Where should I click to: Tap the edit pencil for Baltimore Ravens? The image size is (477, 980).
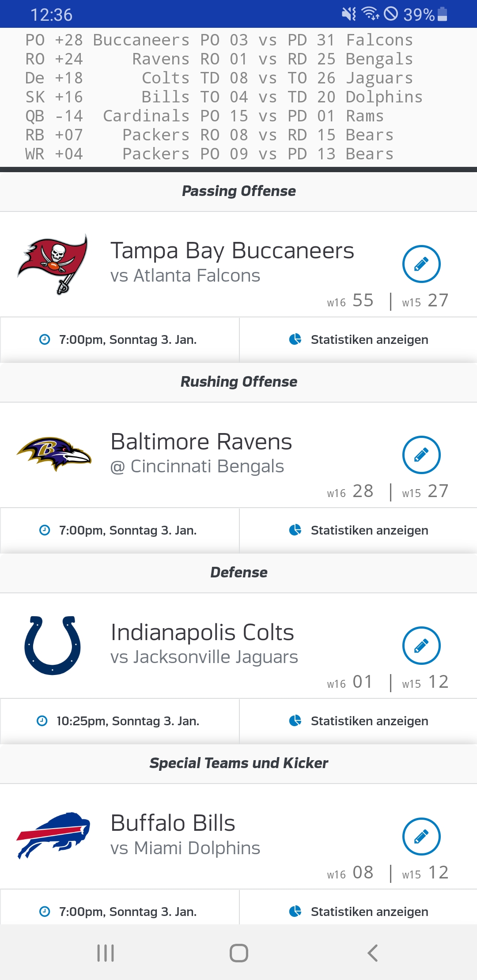[421, 455]
